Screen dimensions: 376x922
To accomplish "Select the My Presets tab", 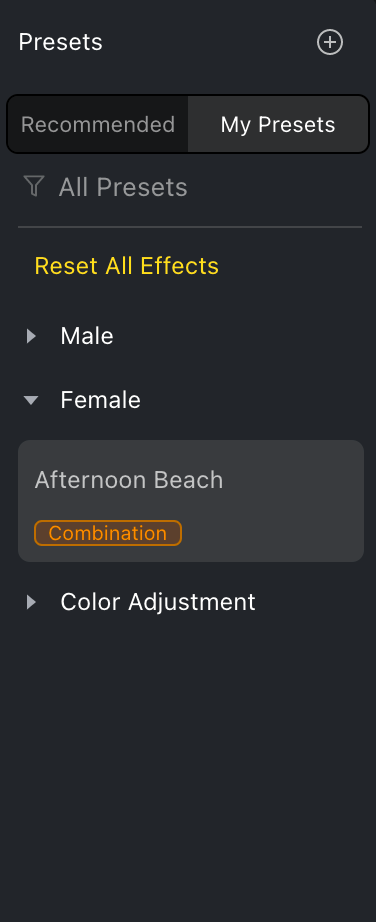I will (x=278, y=125).
